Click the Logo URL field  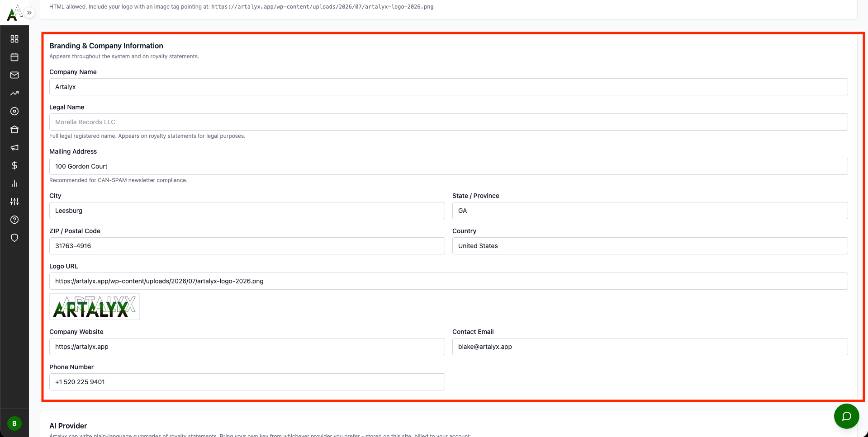pos(448,281)
